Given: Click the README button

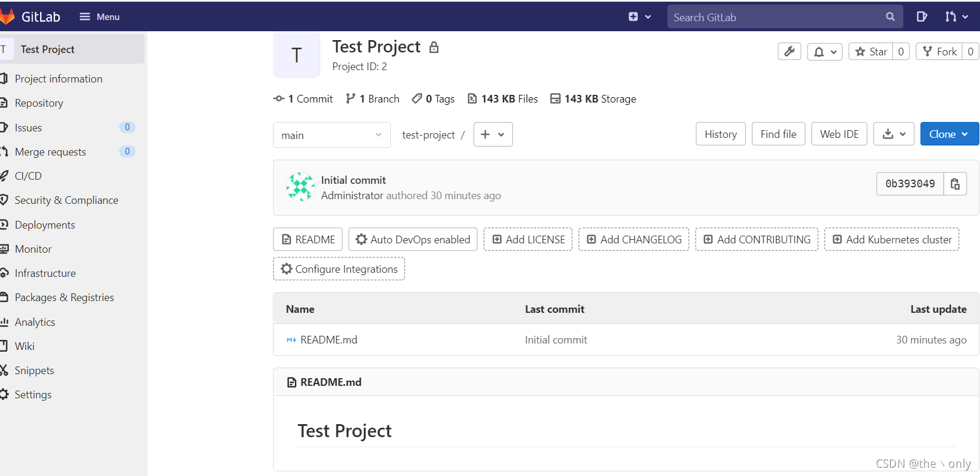Looking at the screenshot, I should 308,239.
